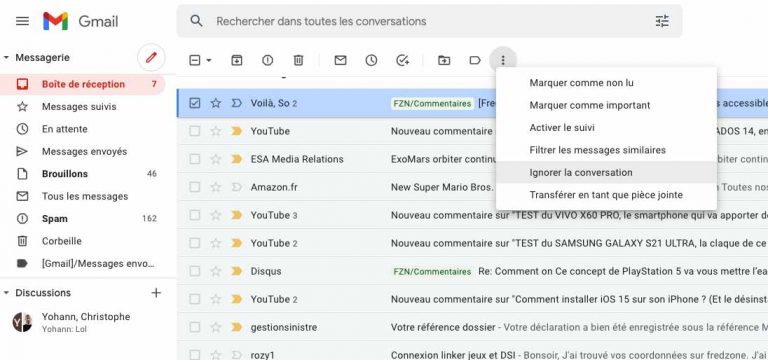This screenshot has height=360, width=768.
Task: Archive the selected conversation
Action: [x=237, y=60]
